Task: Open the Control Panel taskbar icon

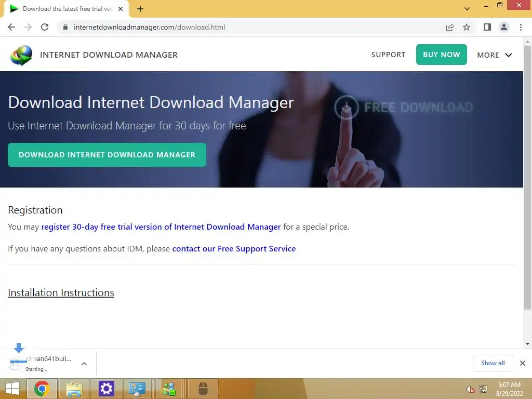Action: 137,389
